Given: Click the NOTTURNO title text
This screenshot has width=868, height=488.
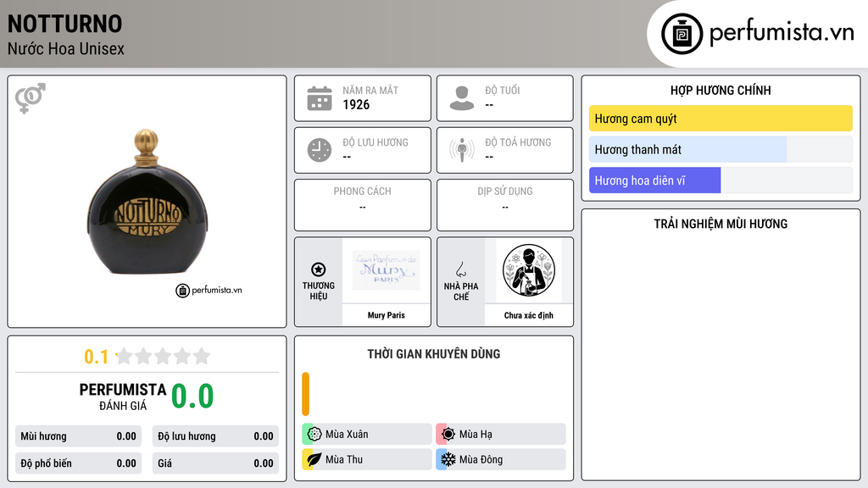Looking at the screenshot, I should click(64, 24).
